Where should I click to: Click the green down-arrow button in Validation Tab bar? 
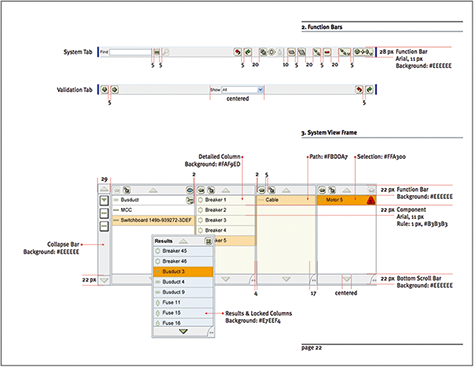tap(104, 89)
